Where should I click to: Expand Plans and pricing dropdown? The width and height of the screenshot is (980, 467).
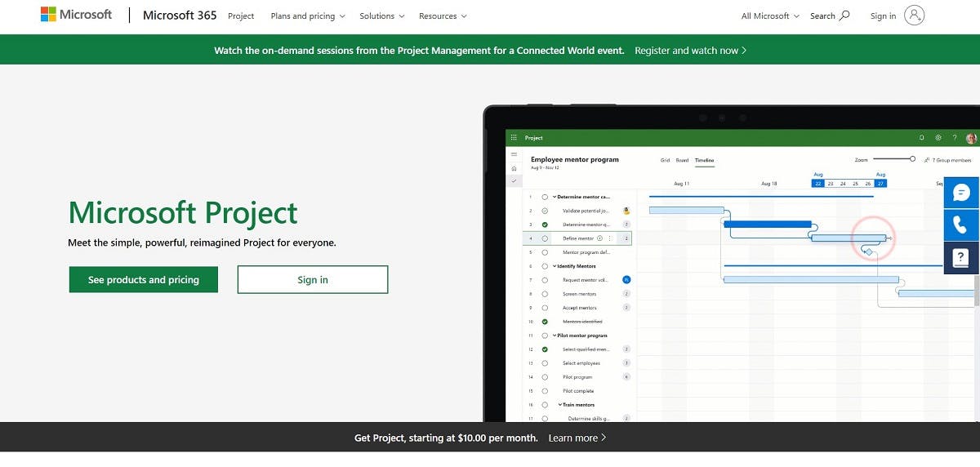point(308,16)
